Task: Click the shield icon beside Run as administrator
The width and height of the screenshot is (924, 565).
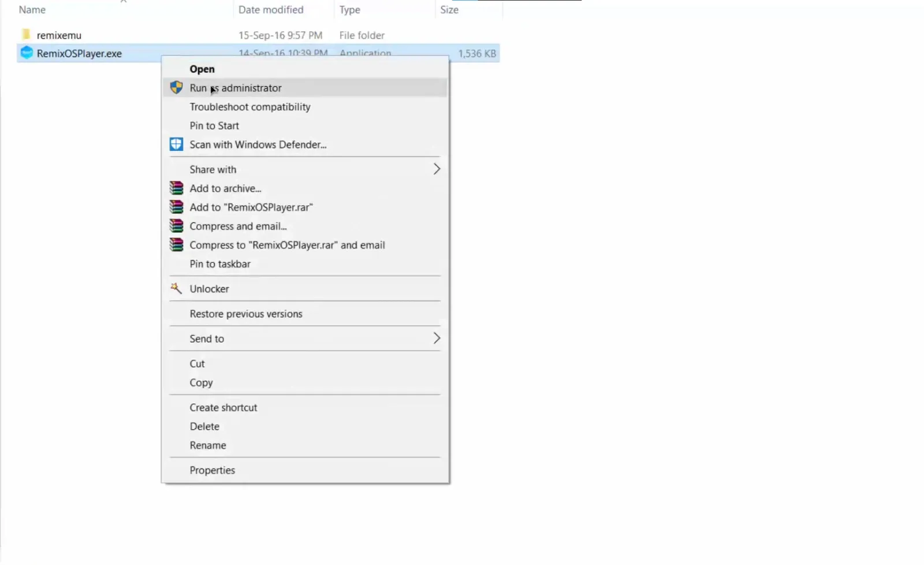Action: 176,88
